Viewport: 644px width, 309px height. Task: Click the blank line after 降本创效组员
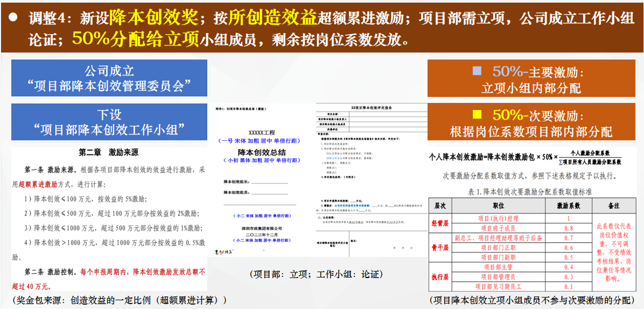(x=270, y=193)
